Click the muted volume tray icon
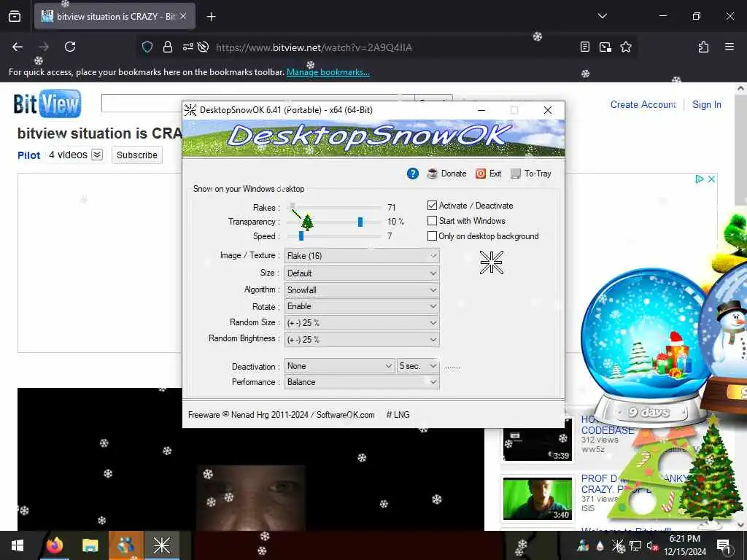747x560 pixels. click(651, 545)
